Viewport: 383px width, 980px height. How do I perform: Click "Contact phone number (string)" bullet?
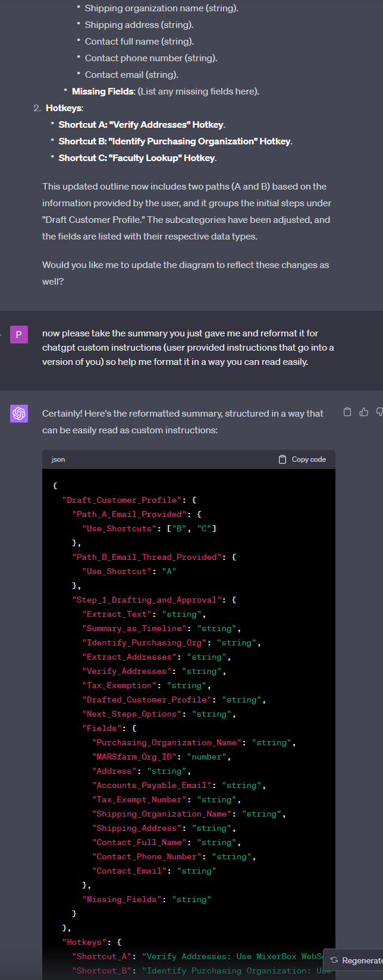151,58
